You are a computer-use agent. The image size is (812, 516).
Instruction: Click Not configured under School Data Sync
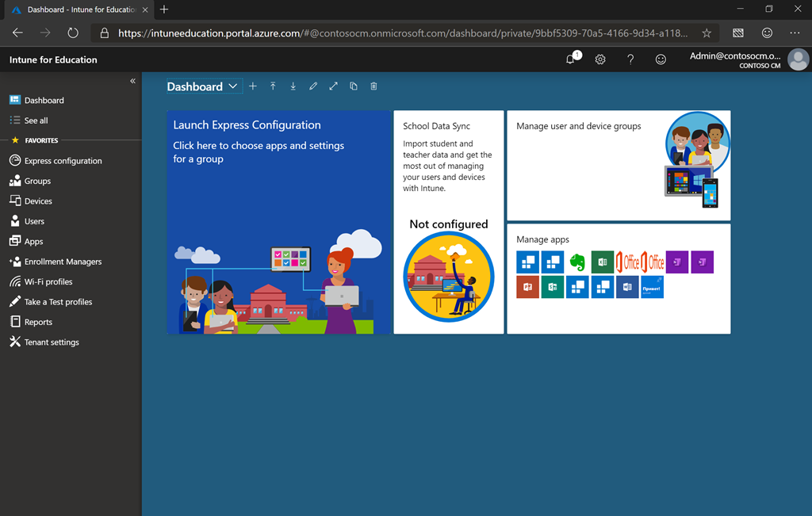(x=448, y=224)
